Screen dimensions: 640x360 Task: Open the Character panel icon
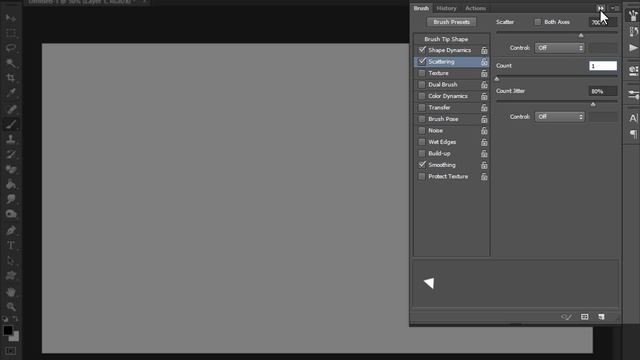(633, 118)
